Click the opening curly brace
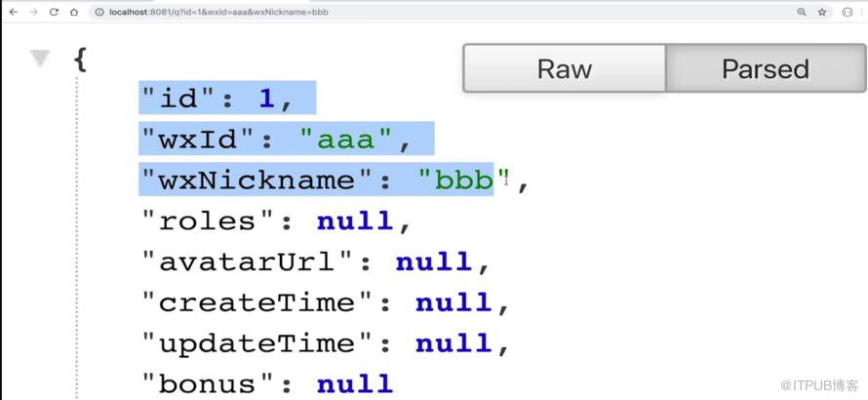The height and width of the screenshot is (400, 868). pyautogui.click(x=80, y=59)
